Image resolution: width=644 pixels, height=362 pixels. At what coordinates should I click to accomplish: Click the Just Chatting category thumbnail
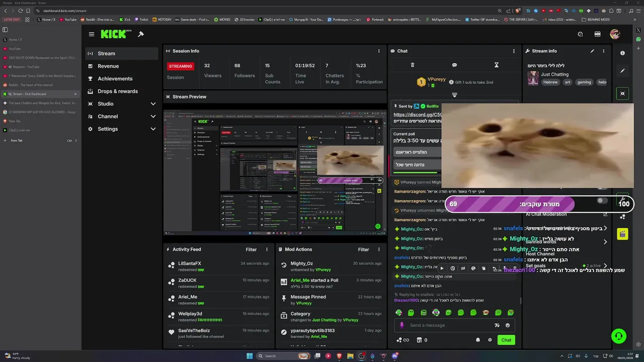point(533,78)
